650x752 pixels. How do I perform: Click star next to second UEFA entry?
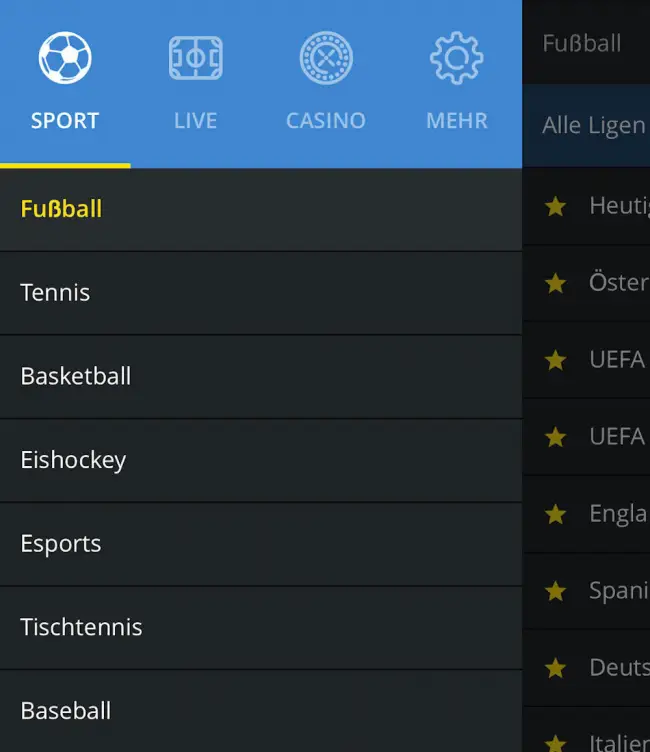(x=555, y=437)
